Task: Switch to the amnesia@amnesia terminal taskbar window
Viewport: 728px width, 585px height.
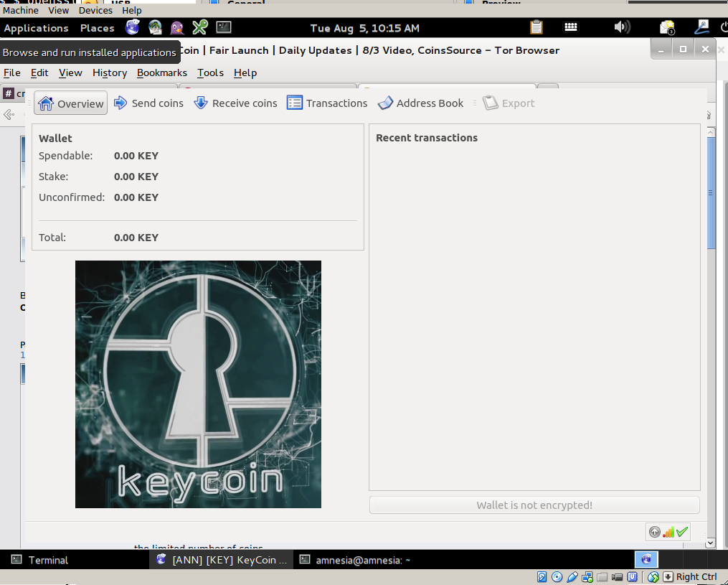Action: click(355, 560)
